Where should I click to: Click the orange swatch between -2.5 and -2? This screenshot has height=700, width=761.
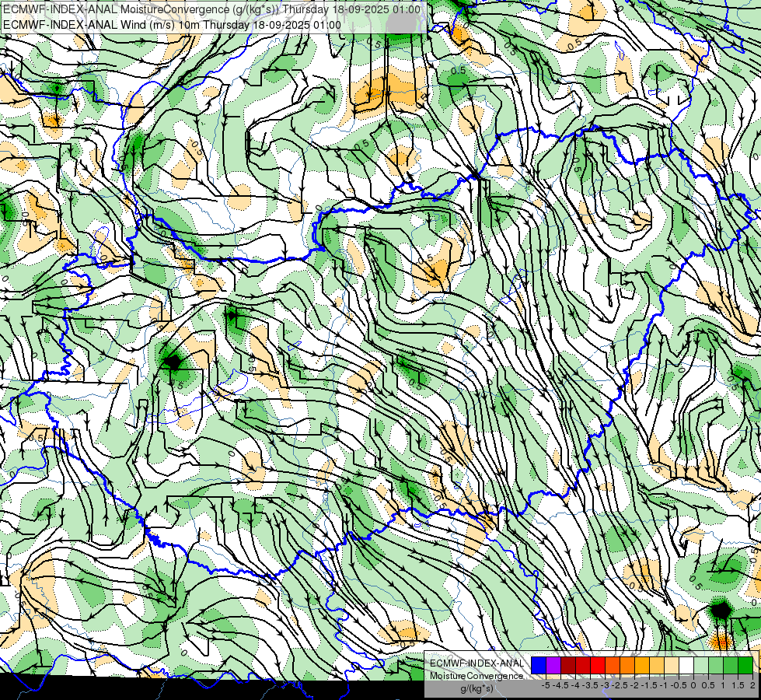[627, 666]
